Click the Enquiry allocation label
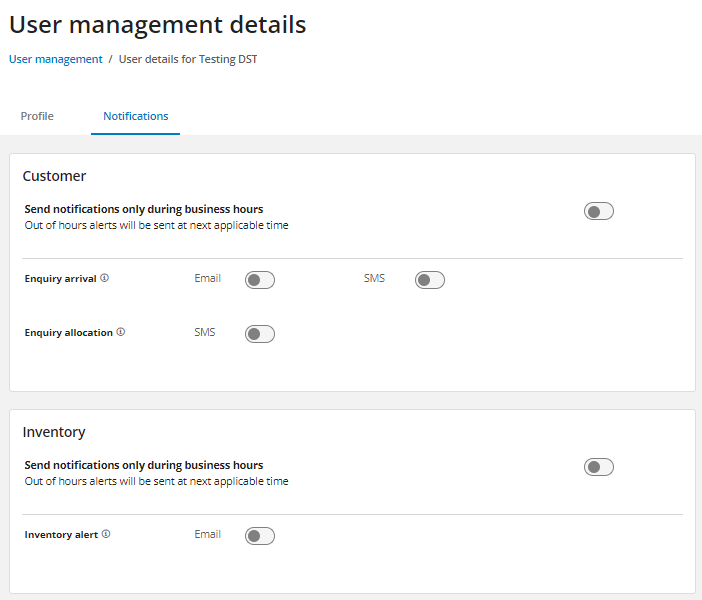Screen dimensions: 702x600 point(68,333)
